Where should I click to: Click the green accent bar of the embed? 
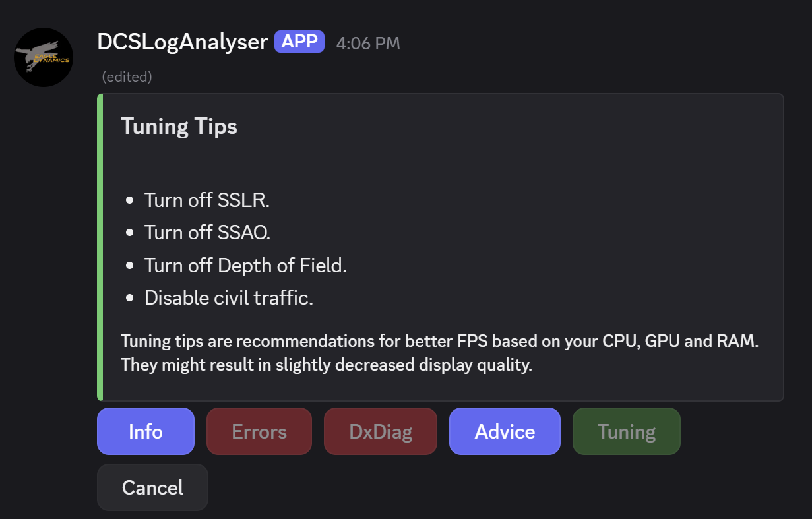(x=100, y=247)
